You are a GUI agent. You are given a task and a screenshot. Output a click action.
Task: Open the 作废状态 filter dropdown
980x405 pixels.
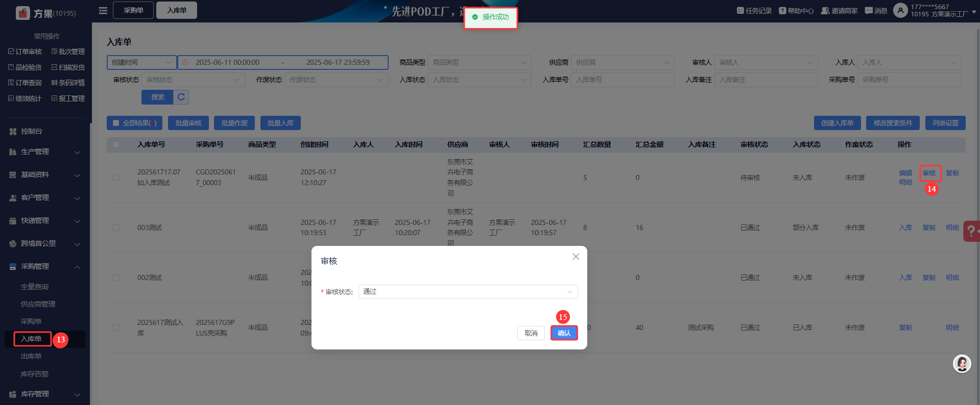tap(337, 80)
